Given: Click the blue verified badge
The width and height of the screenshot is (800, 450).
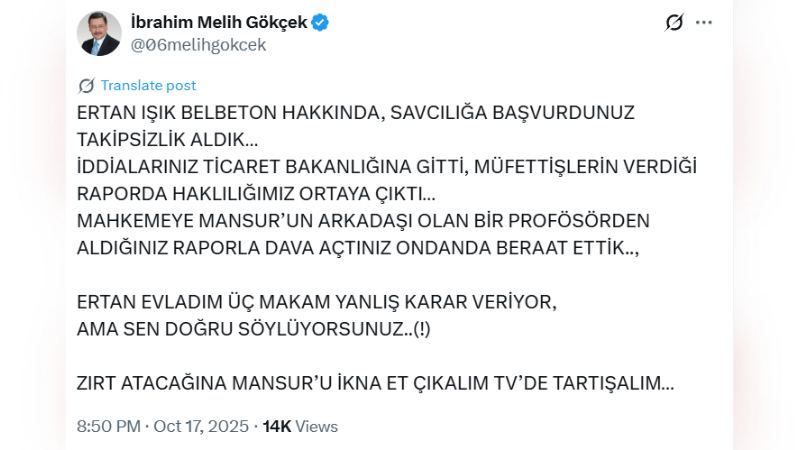Looking at the screenshot, I should click(x=320, y=22).
